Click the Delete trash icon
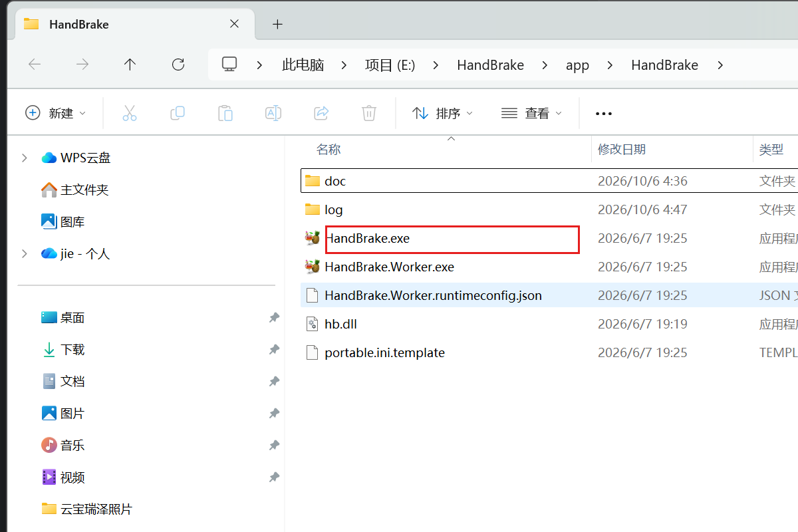Screen dimensions: 798x532 (x=369, y=113)
